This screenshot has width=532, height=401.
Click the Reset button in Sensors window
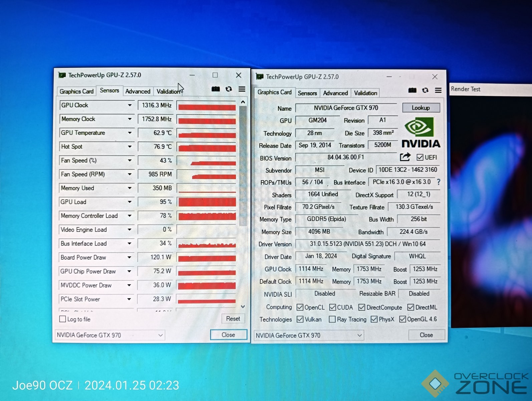pos(233,319)
